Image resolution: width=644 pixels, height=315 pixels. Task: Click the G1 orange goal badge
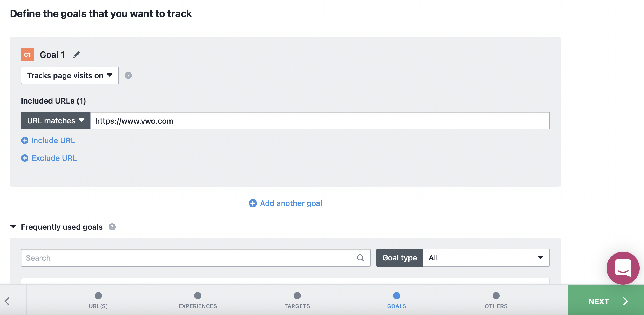point(28,55)
